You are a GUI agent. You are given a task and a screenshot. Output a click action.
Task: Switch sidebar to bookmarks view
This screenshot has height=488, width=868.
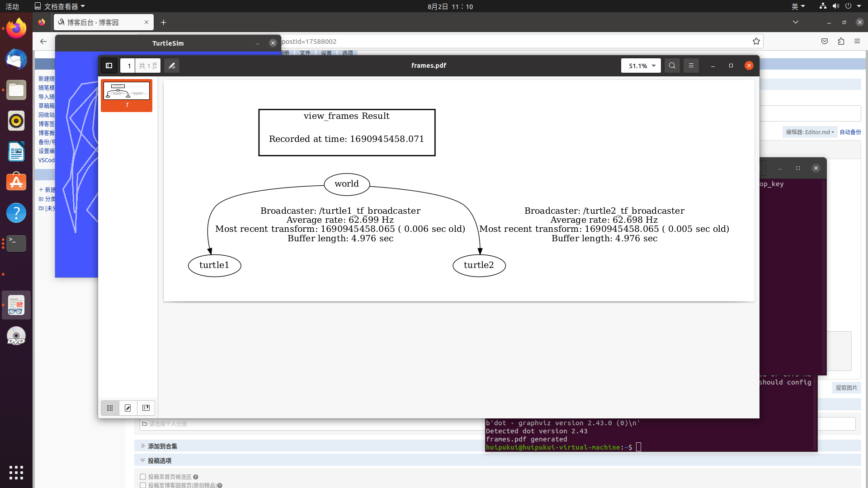coord(146,408)
